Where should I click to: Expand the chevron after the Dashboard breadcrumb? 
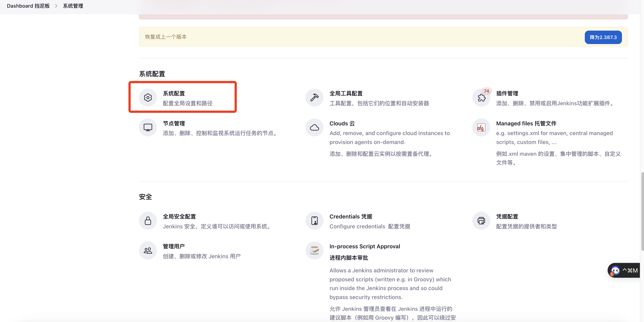56,6
